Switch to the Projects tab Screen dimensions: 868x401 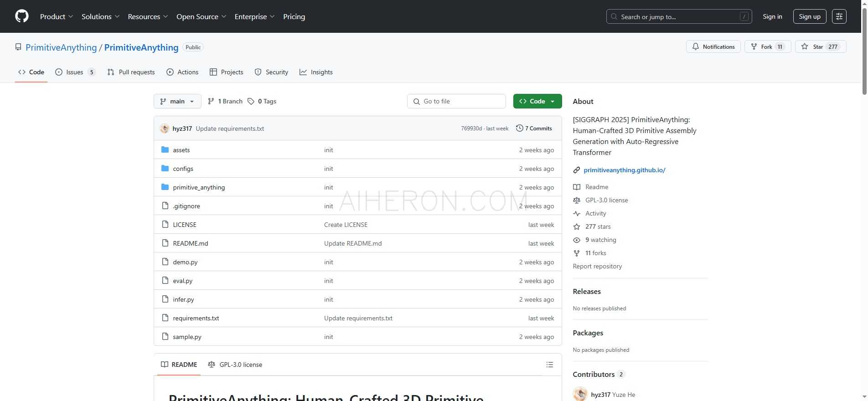coord(226,72)
